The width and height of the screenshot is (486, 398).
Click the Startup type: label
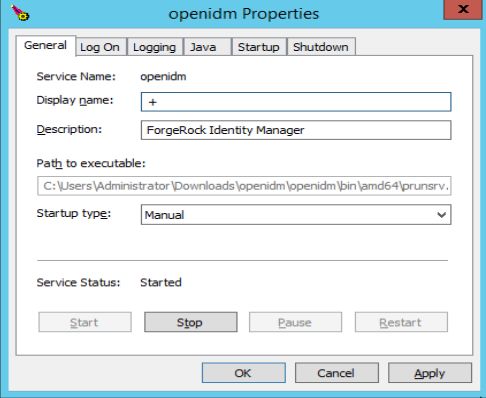74,213
